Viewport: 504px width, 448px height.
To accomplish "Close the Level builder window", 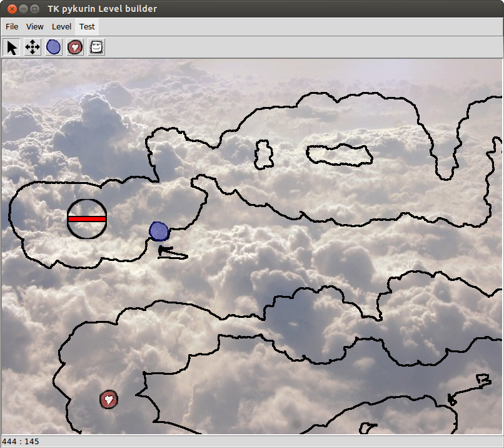I will (11, 9).
